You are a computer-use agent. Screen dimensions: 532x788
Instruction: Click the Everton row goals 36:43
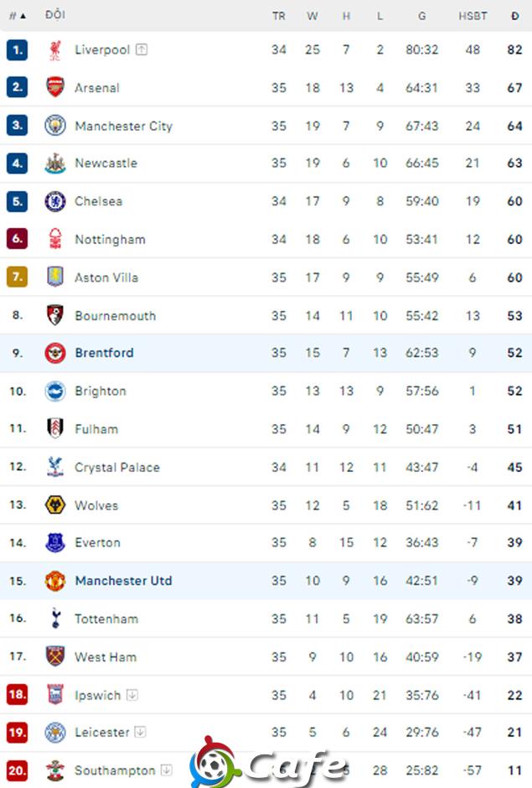point(422,542)
